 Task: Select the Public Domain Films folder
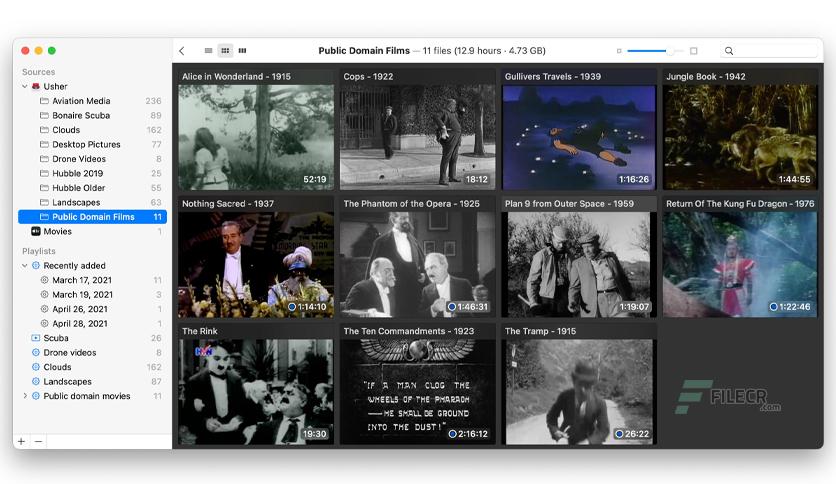93,217
